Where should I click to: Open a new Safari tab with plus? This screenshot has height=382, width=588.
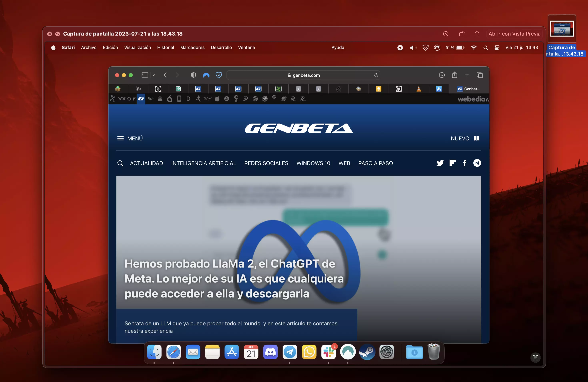[x=467, y=75]
